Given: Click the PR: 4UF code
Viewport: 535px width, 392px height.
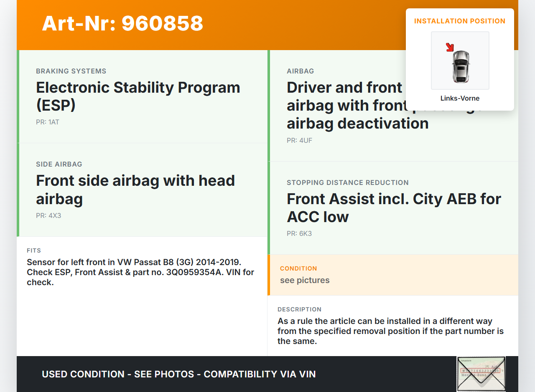Looking at the screenshot, I should tap(299, 140).
